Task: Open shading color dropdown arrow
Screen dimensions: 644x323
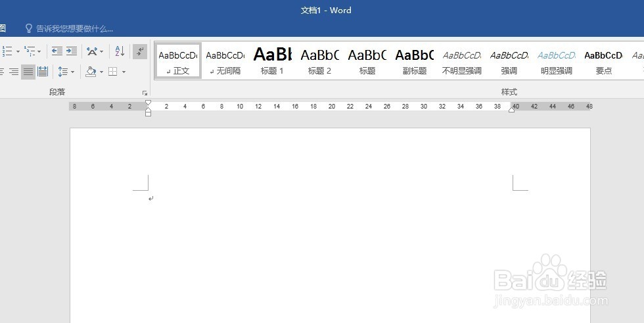Action: 101,72
